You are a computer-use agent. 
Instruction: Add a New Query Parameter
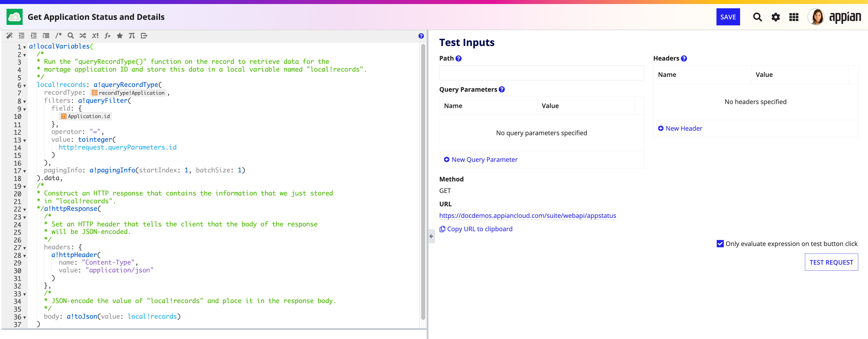point(480,160)
